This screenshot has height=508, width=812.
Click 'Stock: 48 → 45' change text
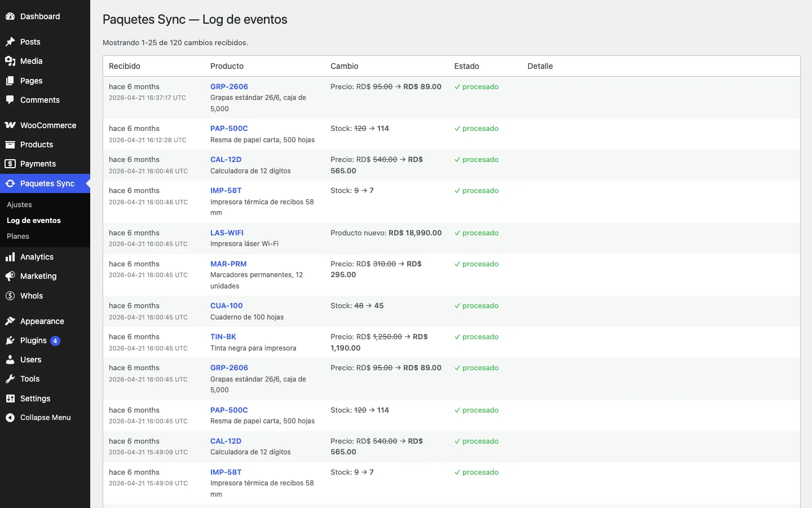(x=357, y=305)
